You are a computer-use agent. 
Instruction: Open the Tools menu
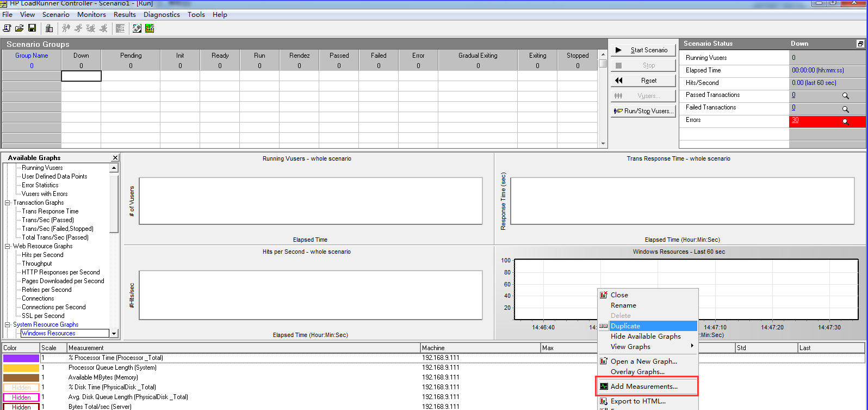[196, 15]
